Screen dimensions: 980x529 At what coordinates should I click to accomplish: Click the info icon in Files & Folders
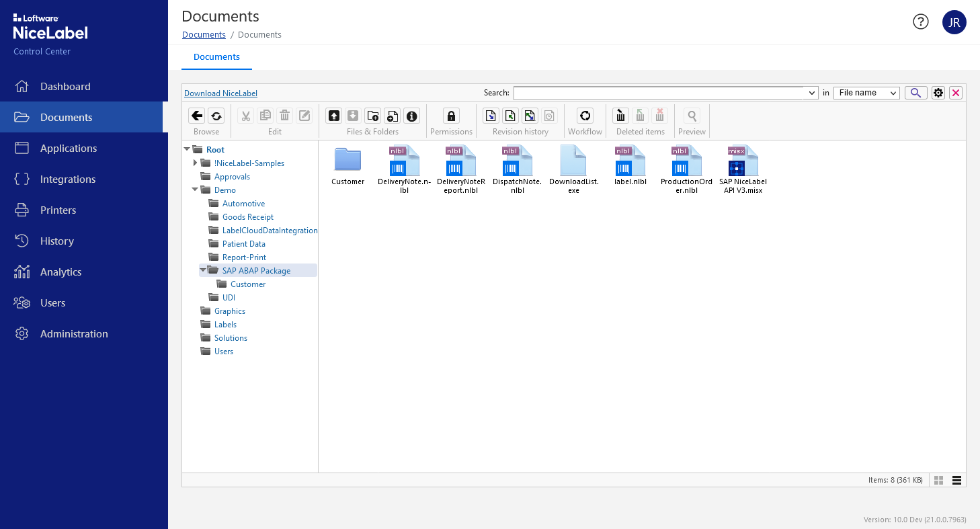click(412, 116)
